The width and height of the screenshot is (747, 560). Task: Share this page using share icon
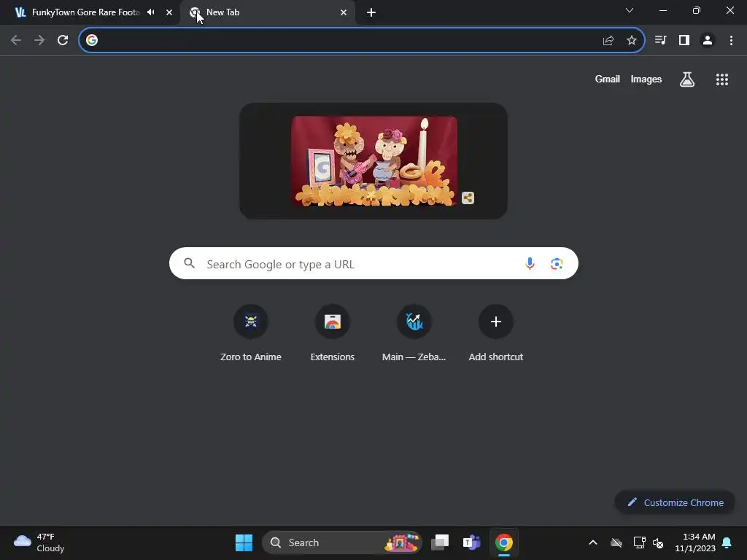coord(608,41)
